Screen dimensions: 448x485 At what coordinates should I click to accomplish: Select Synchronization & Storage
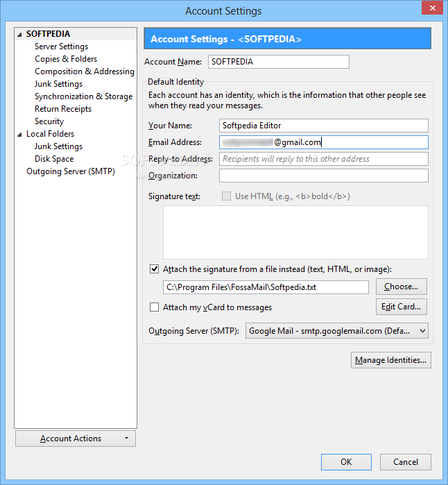[x=83, y=96]
